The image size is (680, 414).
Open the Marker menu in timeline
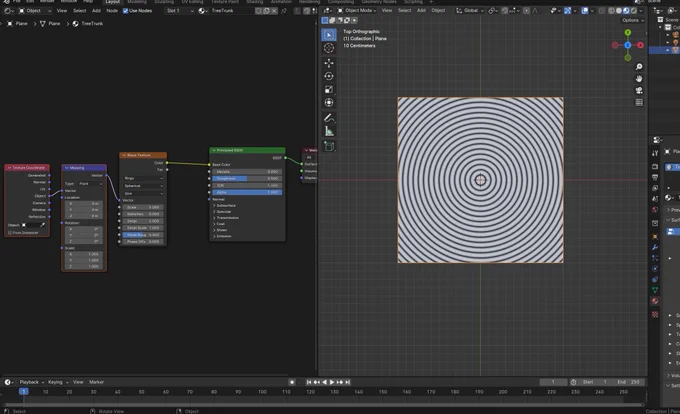(x=96, y=382)
